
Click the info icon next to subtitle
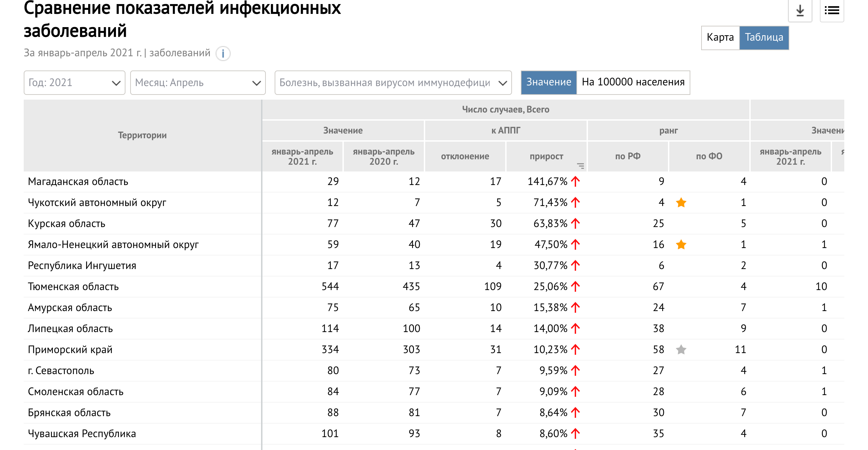point(223,54)
